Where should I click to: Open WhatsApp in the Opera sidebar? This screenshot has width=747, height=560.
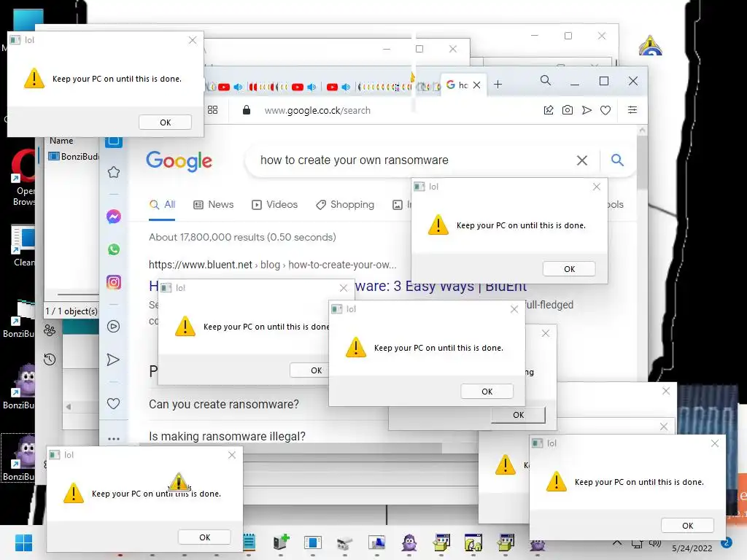tap(113, 249)
